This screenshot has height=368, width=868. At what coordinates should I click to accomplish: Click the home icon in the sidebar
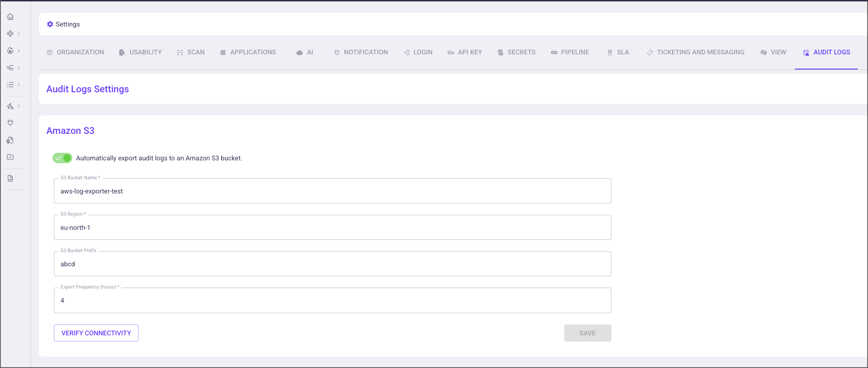(x=10, y=17)
